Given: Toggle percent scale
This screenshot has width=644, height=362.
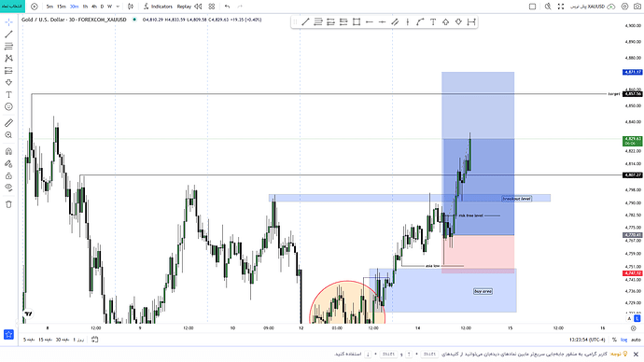Looking at the screenshot, I should (x=614, y=340).
